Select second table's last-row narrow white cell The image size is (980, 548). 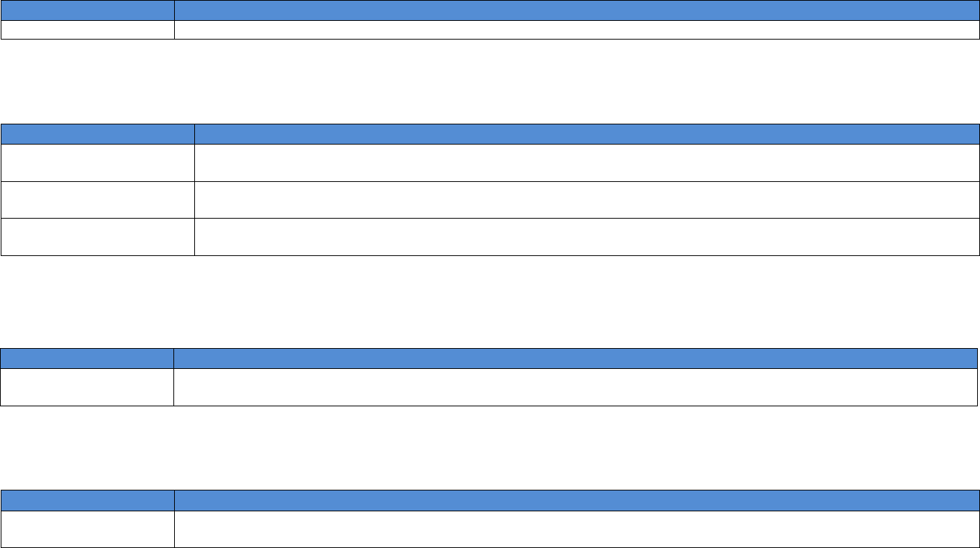(97, 237)
